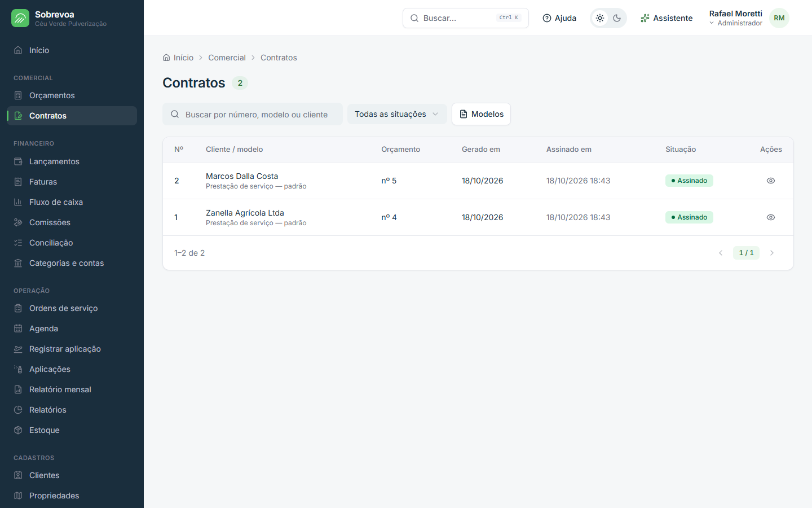The width and height of the screenshot is (812, 508).
Task: Switch to light theme with the sun icon
Action: tap(600, 18)
